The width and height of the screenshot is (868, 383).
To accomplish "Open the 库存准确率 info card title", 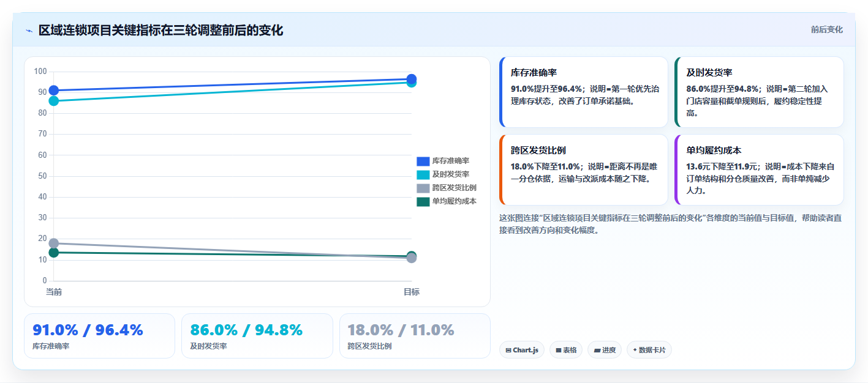I will [x=534, y=72].
